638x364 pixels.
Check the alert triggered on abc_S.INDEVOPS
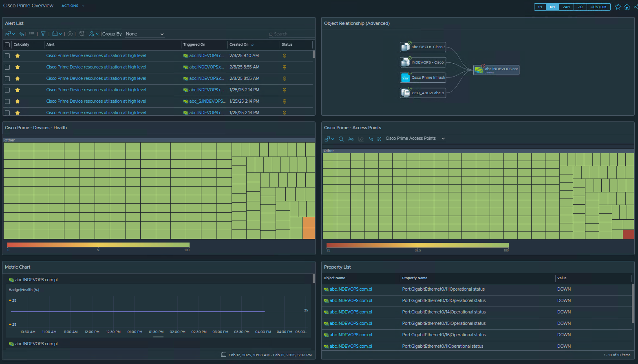pos(7,101)
